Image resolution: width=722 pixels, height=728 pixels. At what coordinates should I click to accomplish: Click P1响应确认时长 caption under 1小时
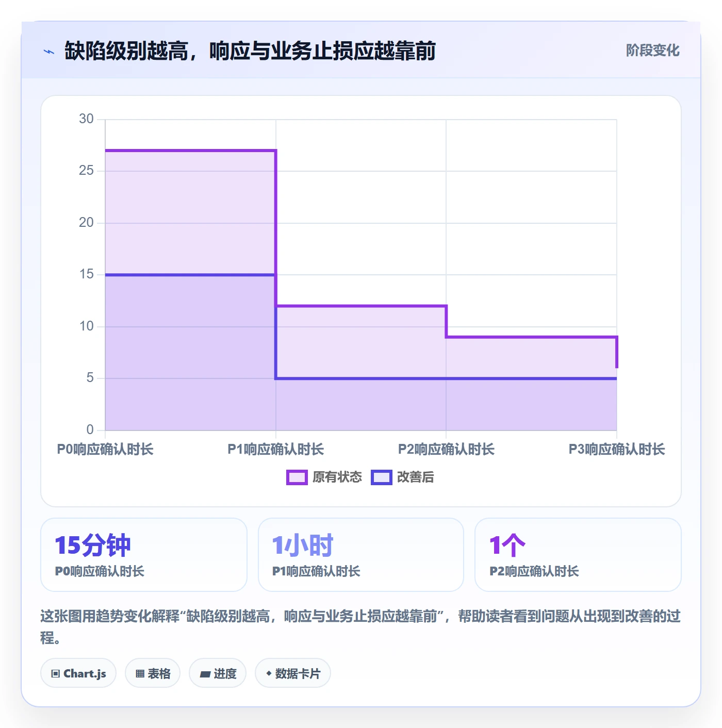(x=316, y=571)
